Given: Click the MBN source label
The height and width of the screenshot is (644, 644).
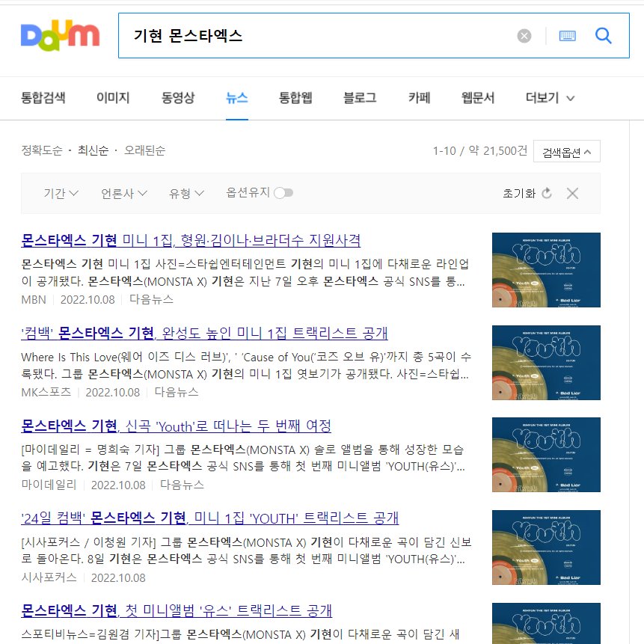Looking at the screenshot, I should pyautogui.click(x=34, y=299).
